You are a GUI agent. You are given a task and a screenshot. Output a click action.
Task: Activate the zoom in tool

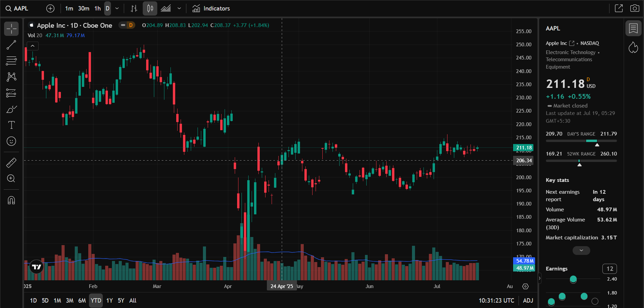point(11,179)
